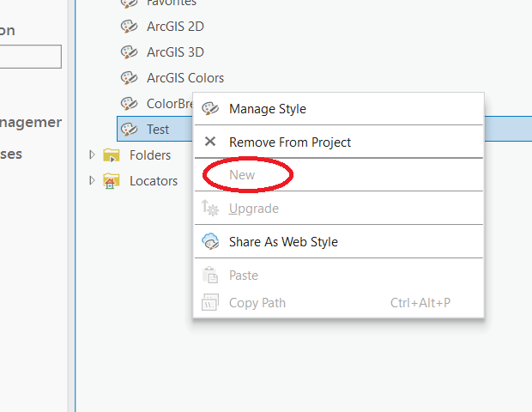This screenshot has width=532, height=412.
Task: Click the ArcGIS 3D style palette icon
Action: 129,52
